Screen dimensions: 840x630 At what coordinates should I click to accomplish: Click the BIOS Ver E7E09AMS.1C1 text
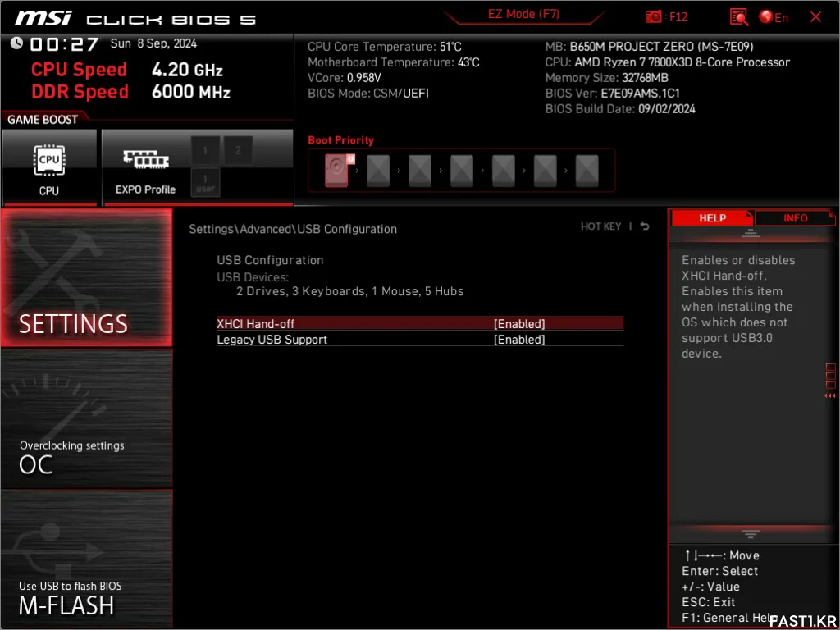(612, 94)
